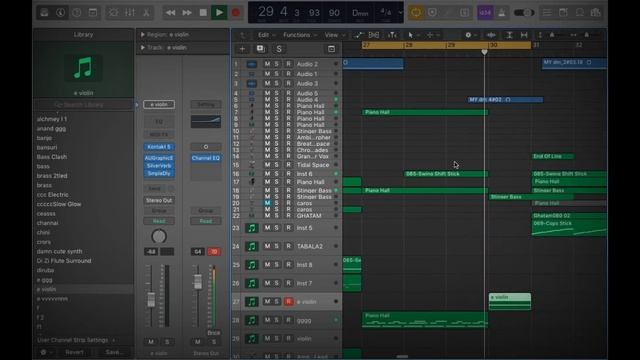This screenshot has height=360, width=640.
Task: Solo the Inst 5 track
Action: click(x=276, y=228)
